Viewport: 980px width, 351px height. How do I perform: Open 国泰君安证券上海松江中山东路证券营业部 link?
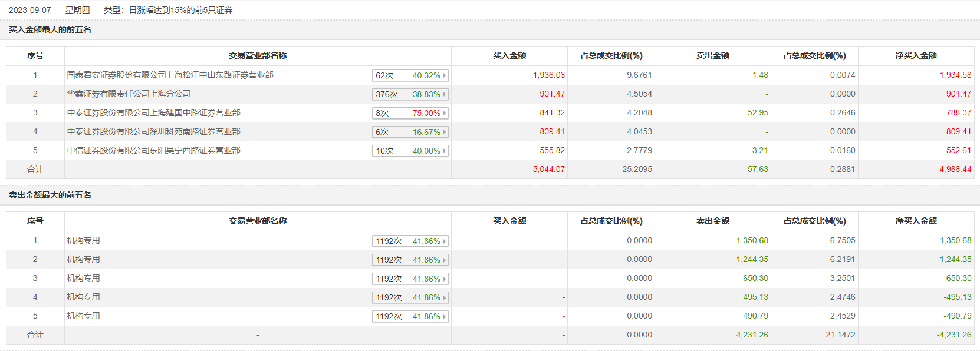170,75
